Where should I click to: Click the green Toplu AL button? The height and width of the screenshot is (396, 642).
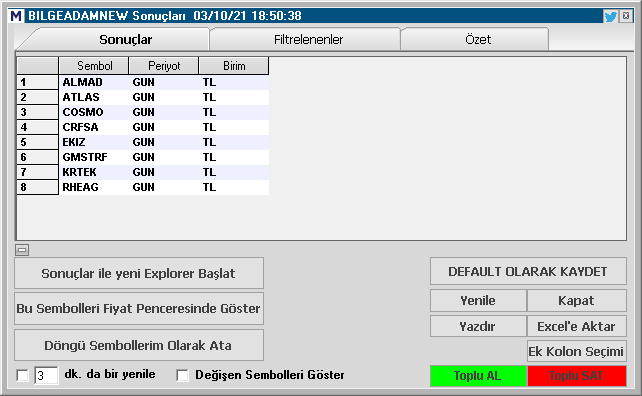[478, 376]
